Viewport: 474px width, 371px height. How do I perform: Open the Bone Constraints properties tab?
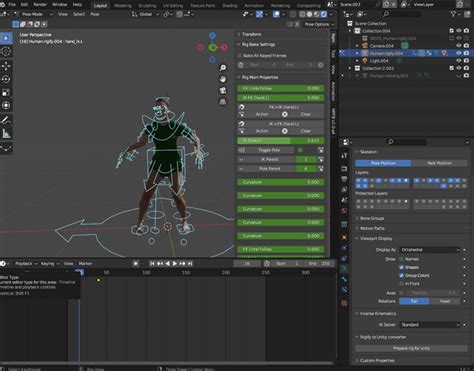[x=344, y=290]
